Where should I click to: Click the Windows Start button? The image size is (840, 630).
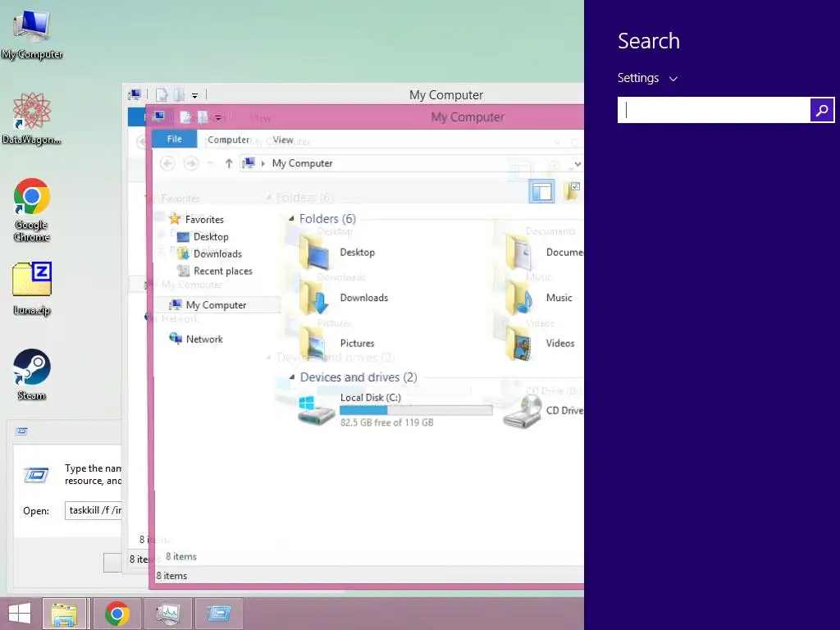coord(20,614)
